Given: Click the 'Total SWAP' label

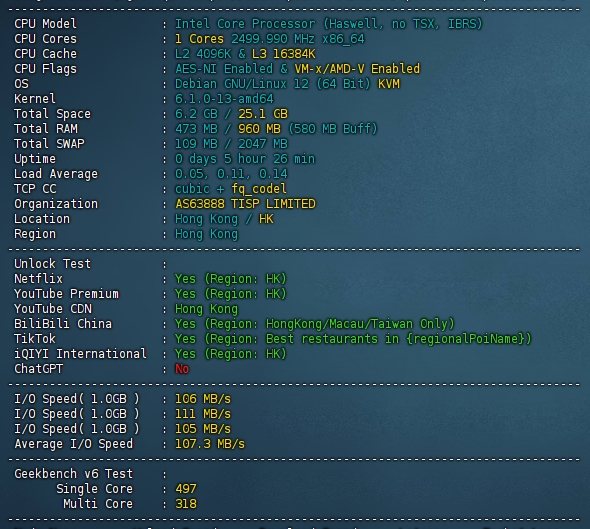Looking at the screenshot, I should 49,144.
